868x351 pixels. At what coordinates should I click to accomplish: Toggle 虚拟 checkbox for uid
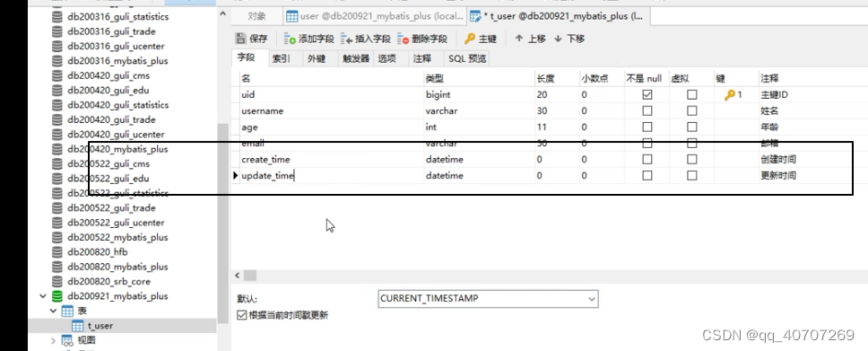pos(692,95)
